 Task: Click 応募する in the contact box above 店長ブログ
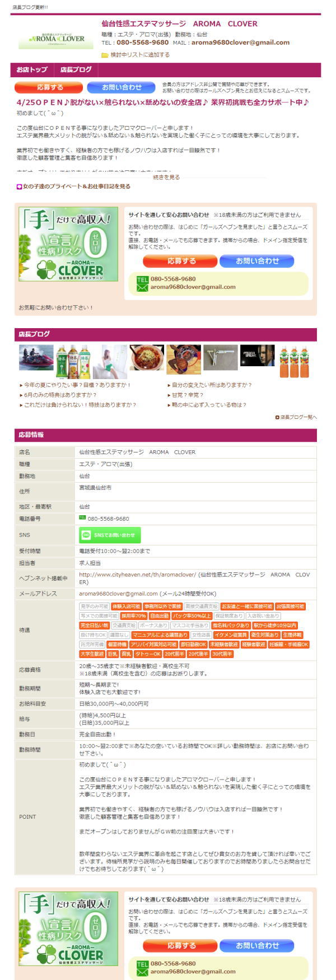pos(180,261)
